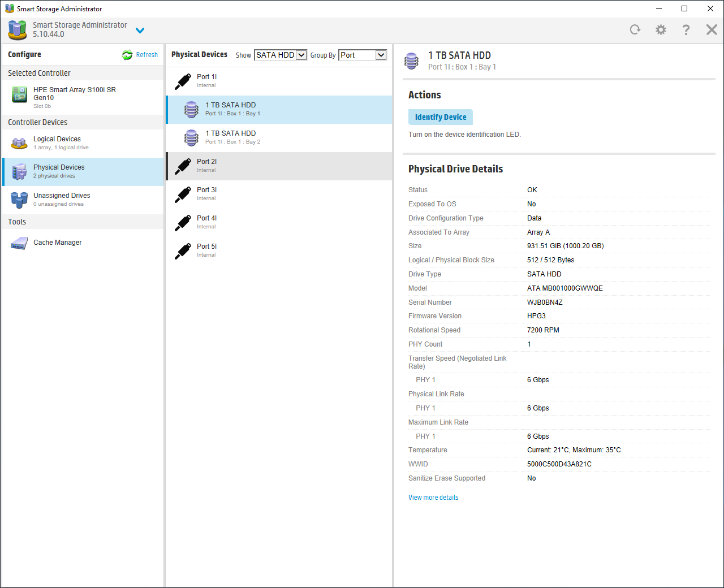Click the size value 931.51 GiB
The width and height of the screenshot is (724, 588).
566,246
